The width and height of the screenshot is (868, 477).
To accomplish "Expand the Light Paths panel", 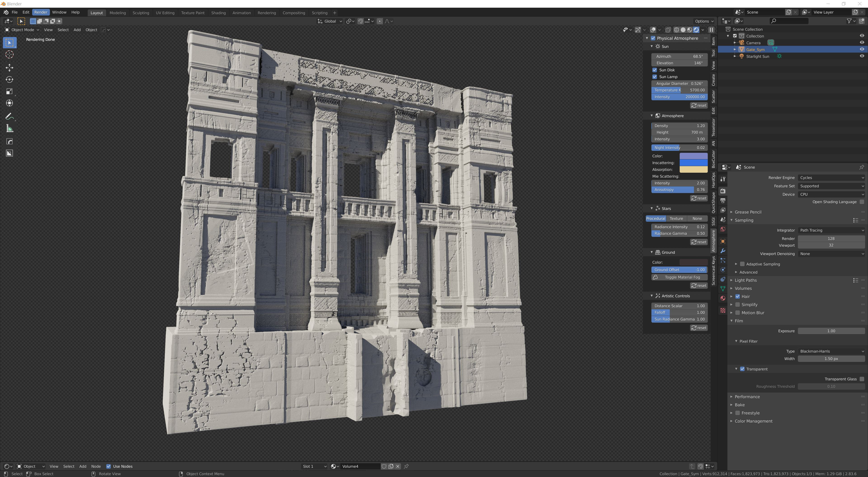I will [745, 280].
